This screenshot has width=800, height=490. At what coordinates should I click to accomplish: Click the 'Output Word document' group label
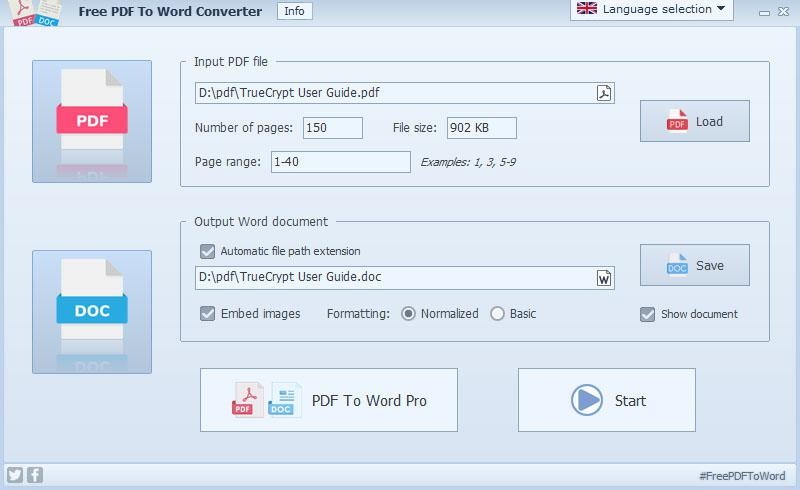(x=261, y=222)
